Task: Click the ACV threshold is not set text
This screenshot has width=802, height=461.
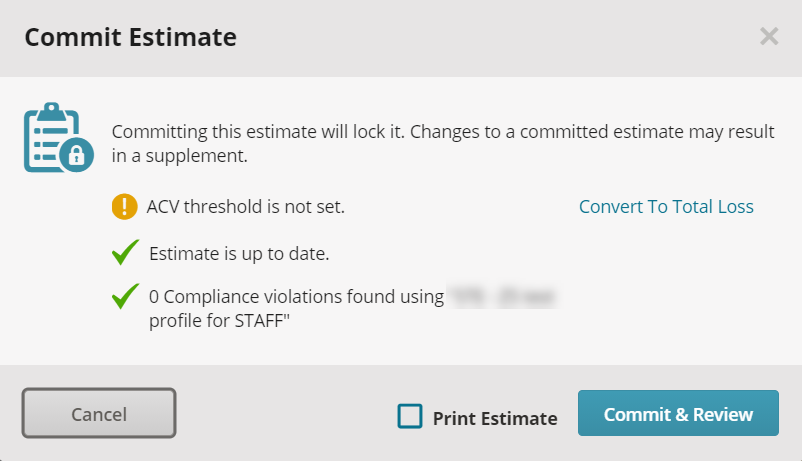Action: 246,207
